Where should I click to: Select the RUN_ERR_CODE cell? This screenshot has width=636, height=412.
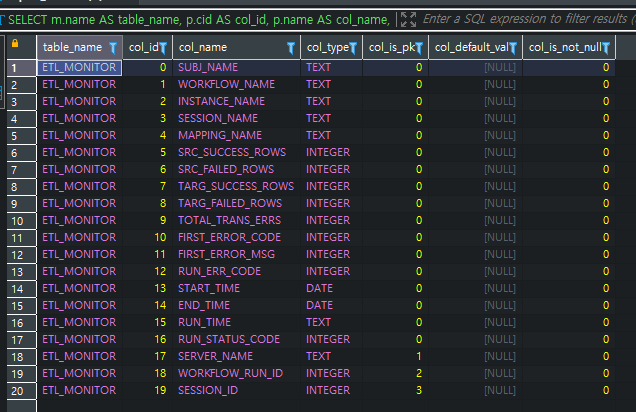pos(236,272)
